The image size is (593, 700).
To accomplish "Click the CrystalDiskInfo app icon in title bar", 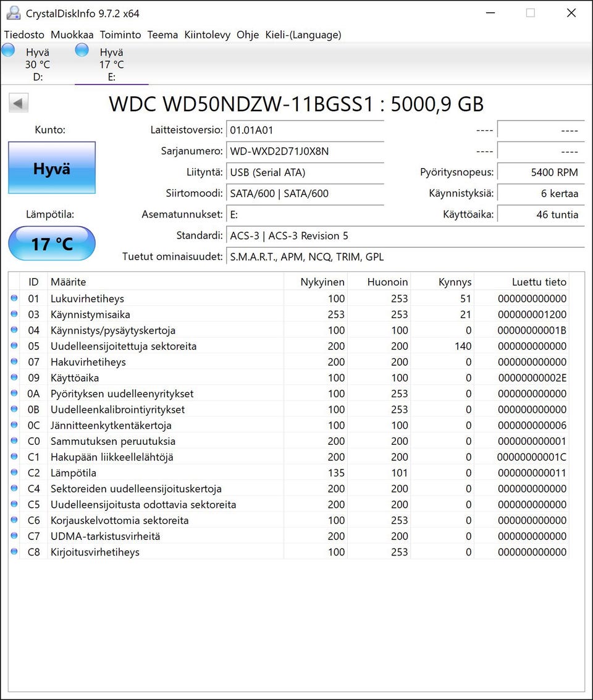I will tap(14, 14).
